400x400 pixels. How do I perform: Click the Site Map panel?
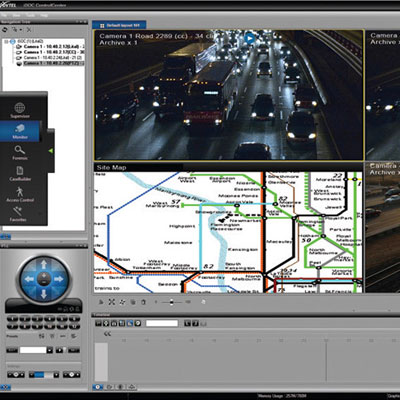click(x=228, y=228)
